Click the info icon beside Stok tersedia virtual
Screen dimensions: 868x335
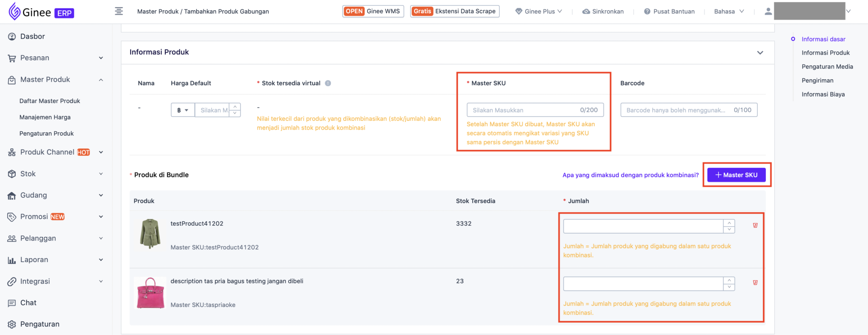tap(328, 83)
